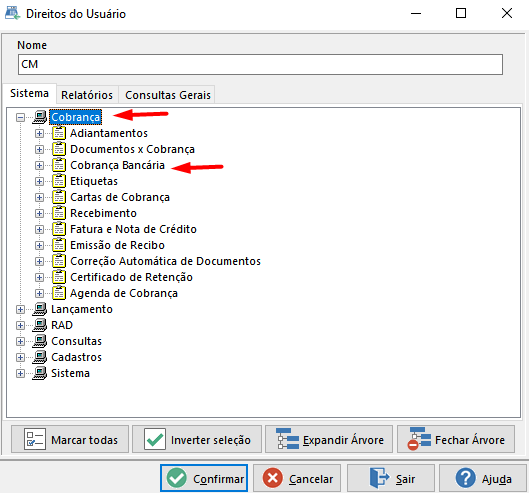Viewport: 529px width, 493px height.
Task: Select the Lançamento tree label
Action: coord(82,309)
